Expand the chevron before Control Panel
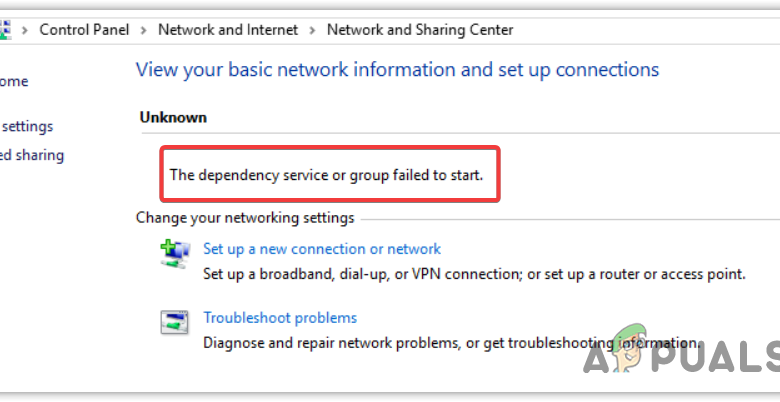Image resolution: width=780 pixels, height=402 pixels. click(26, 30)
